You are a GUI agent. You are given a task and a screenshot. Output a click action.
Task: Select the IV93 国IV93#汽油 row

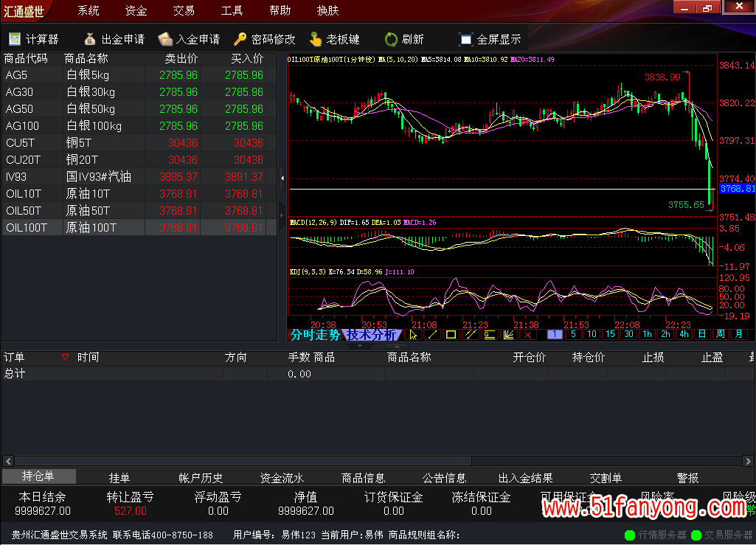(x=139, y=176)
